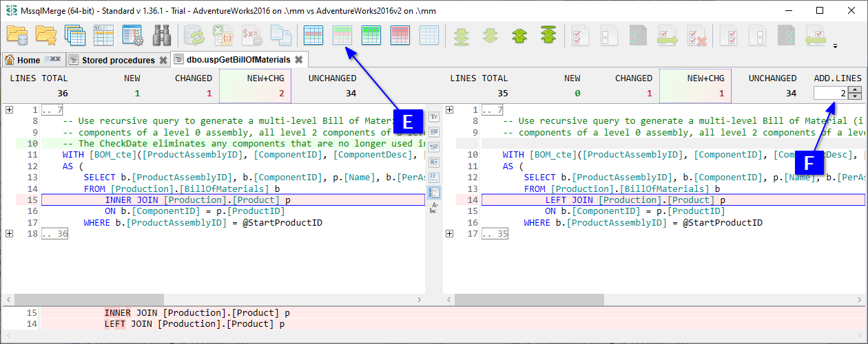Close the dbo.uspGetBillOfMaterials tab
The image size is (868, 344).
[298, 60]
